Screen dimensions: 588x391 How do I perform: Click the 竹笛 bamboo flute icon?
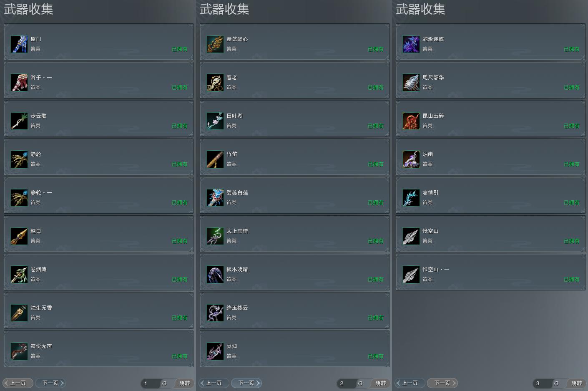(x=215, y=159)
